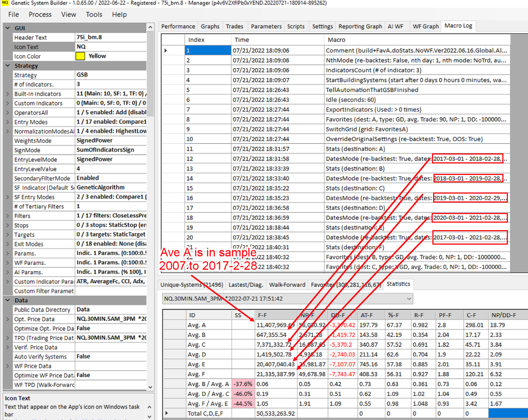The image size is (528, 420).
Task: Select the Avg. F statistics row
Action: (196, 374)
